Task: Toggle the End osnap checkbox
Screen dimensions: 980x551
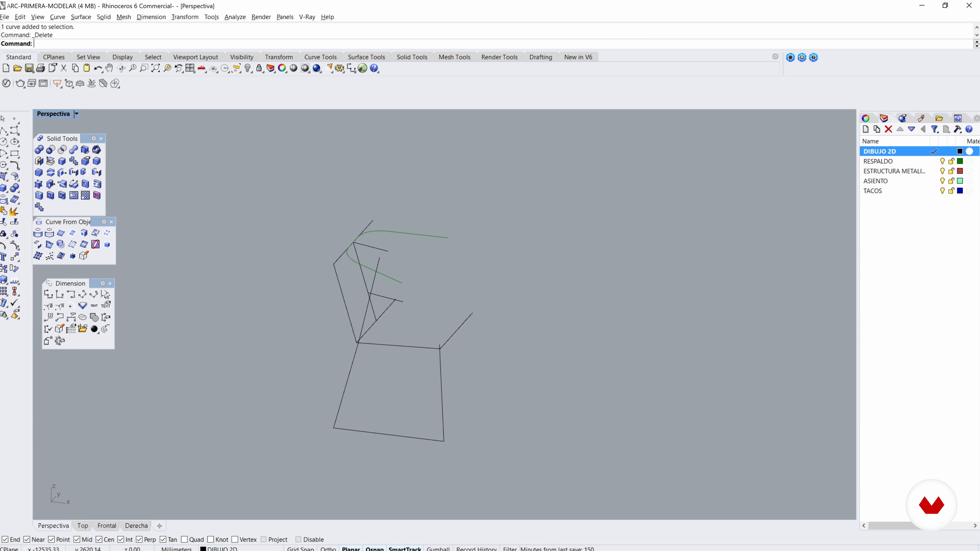Action: [x=5, y=539]
